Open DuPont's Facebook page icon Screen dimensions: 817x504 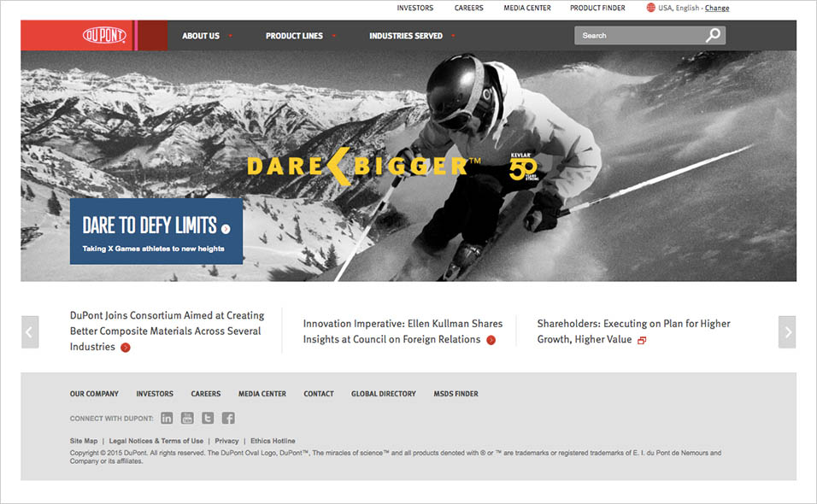(228, 418)
